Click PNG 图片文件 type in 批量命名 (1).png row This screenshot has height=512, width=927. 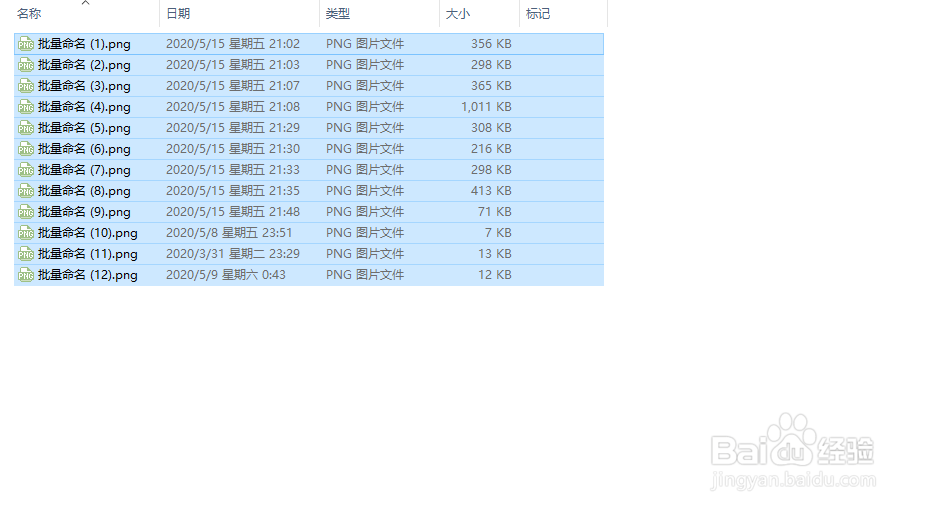coord(365,44)
